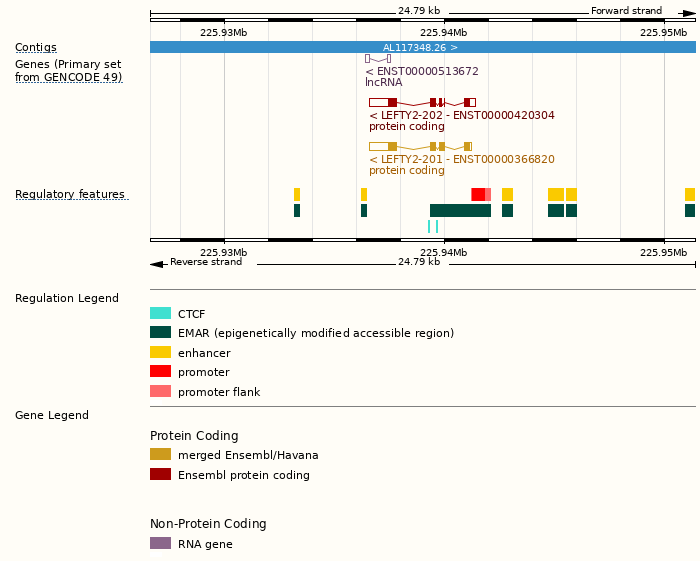This screenshot has height=561, width=700.
Task: Click the golden LEFTY2-201 transcript glyph
Action: click(x=419, y=146)
